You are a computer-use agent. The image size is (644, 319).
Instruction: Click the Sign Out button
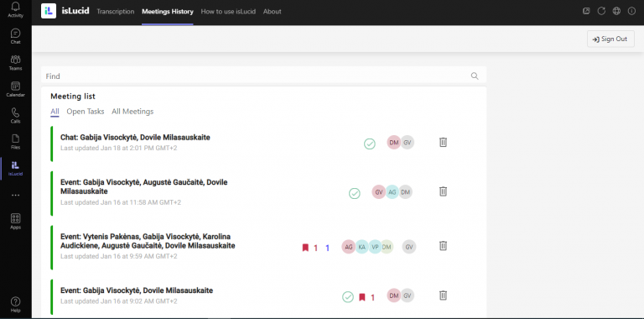click(610, 39)
